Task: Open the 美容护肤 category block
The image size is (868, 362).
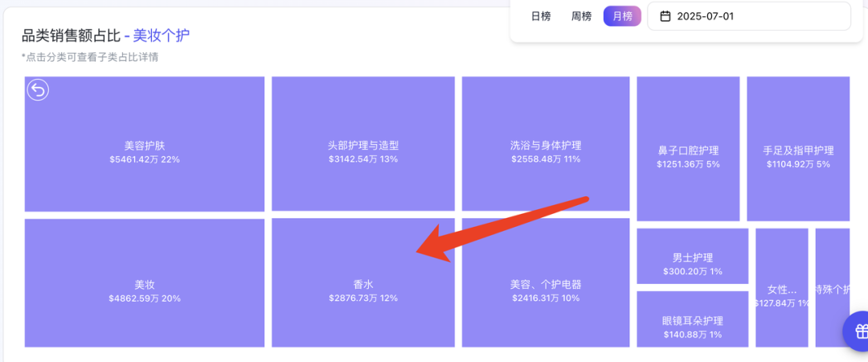Action: [x=145, y=144]
